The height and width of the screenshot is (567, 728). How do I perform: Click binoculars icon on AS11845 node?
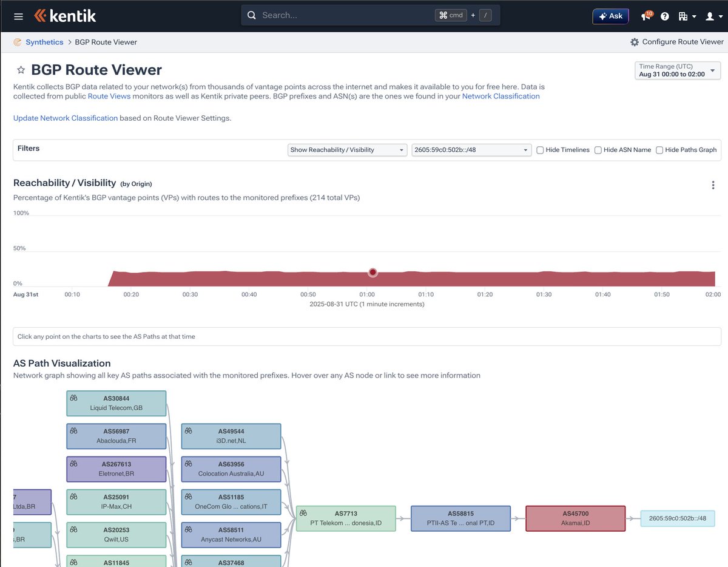[x=73, y=562]
